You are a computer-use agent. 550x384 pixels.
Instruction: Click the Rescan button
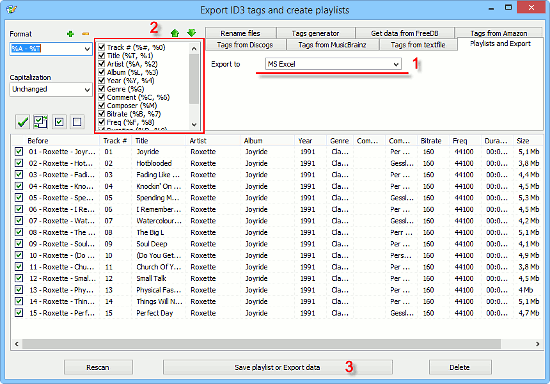(x=98, y=367)
